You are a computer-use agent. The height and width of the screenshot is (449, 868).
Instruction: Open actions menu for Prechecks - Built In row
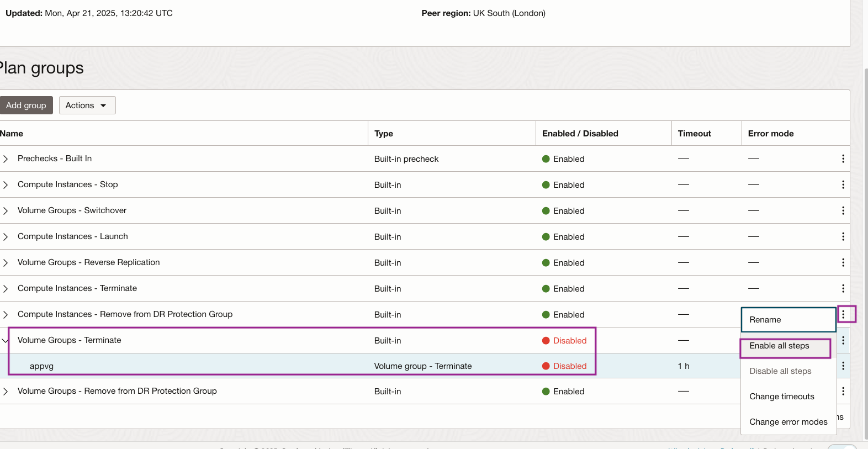(x=843, y=159)
